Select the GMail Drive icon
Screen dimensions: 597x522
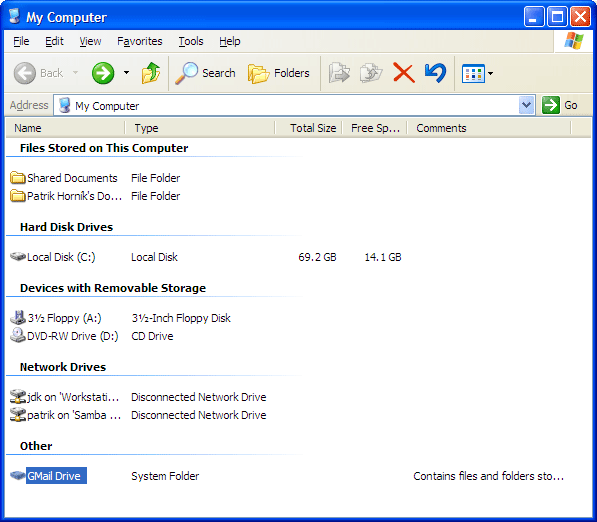[18, 475]
